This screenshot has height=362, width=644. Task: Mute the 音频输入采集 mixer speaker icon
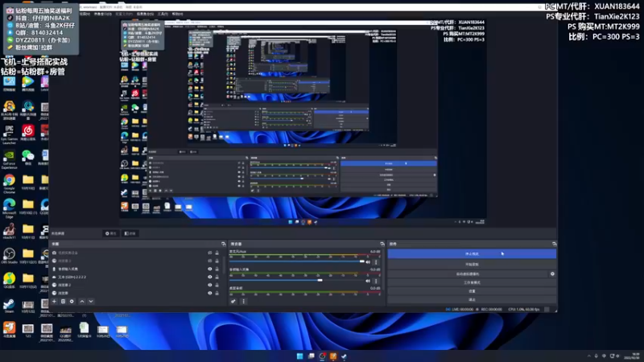point(368,281)
